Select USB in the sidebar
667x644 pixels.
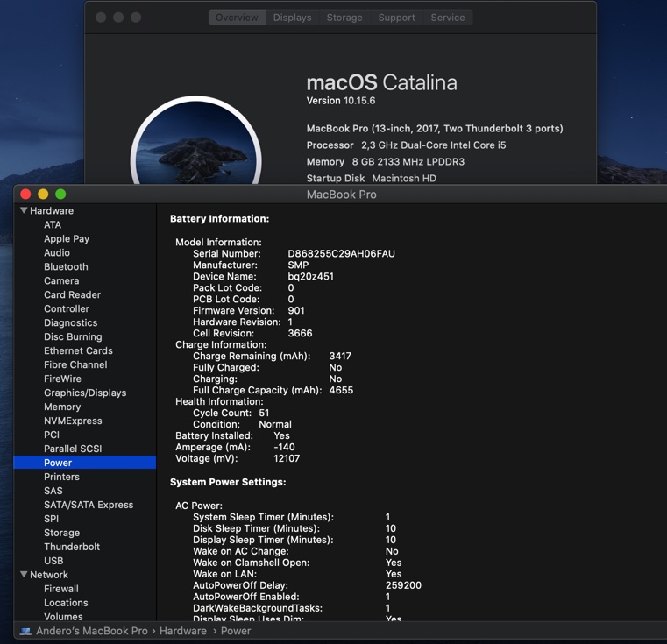53,561
